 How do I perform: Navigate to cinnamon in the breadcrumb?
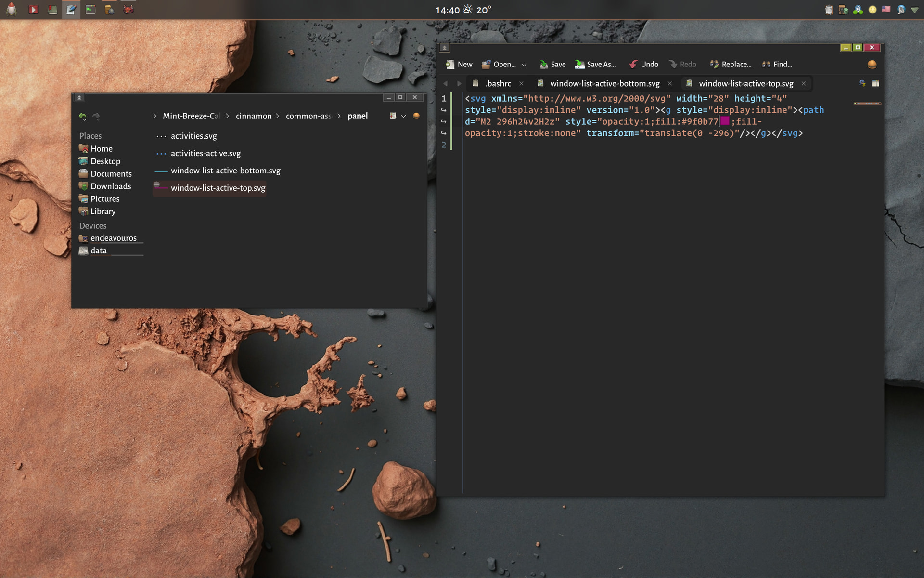[254, 116]
